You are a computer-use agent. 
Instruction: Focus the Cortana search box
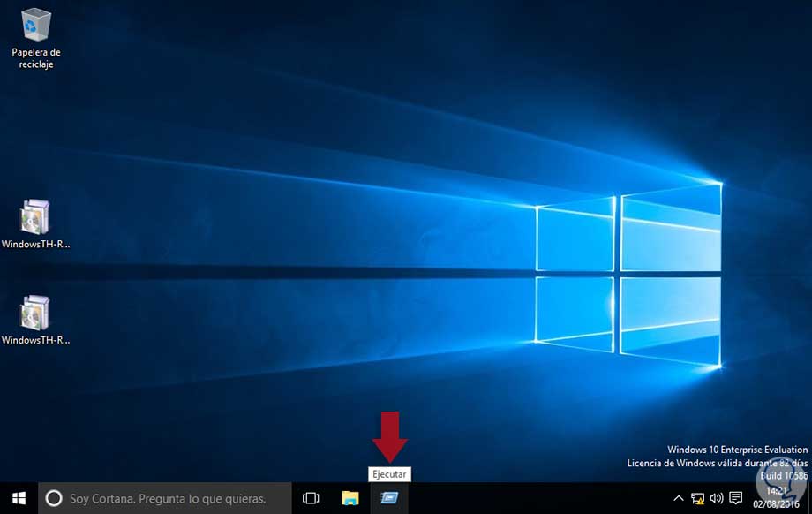165,498
